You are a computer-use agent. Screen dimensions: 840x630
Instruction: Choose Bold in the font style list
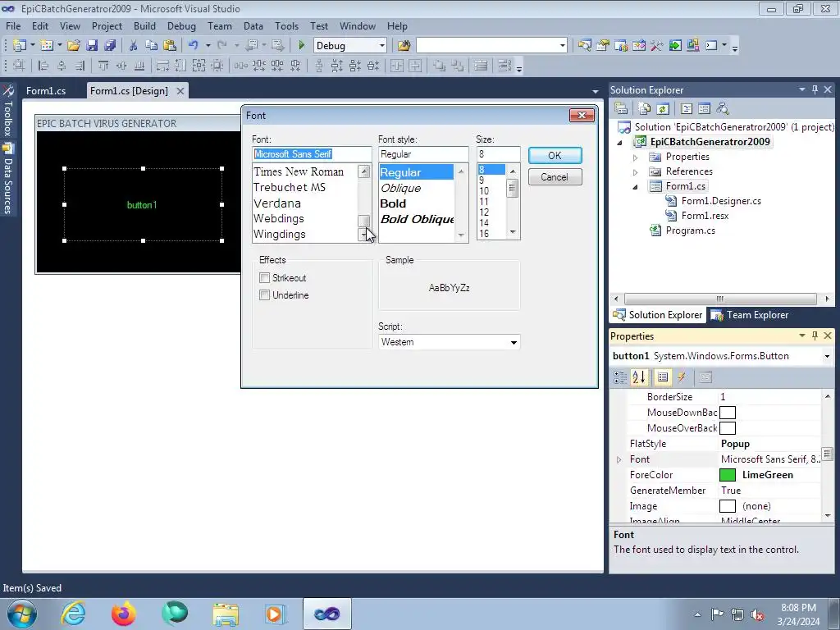click(x=393, y=203)
